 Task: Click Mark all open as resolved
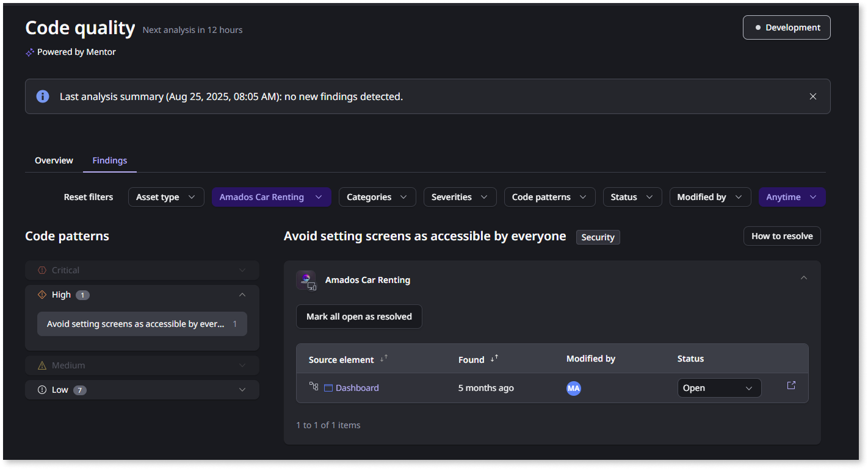[x=359, y=317]
